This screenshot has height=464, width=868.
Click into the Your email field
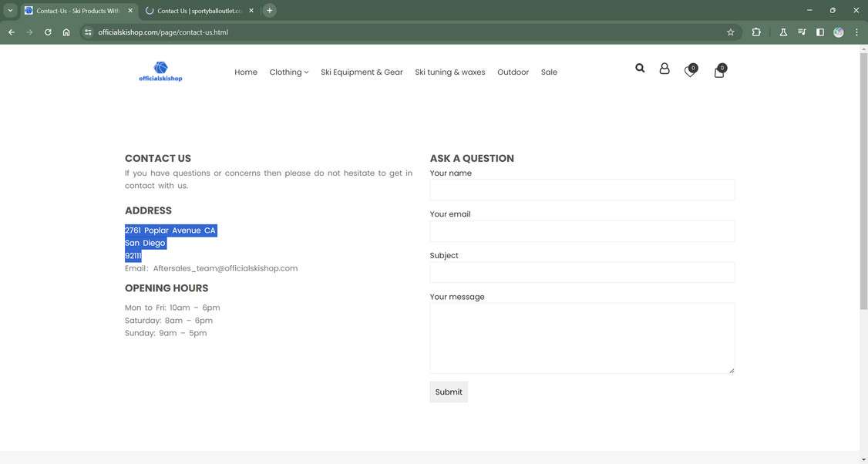coord(582,231)
